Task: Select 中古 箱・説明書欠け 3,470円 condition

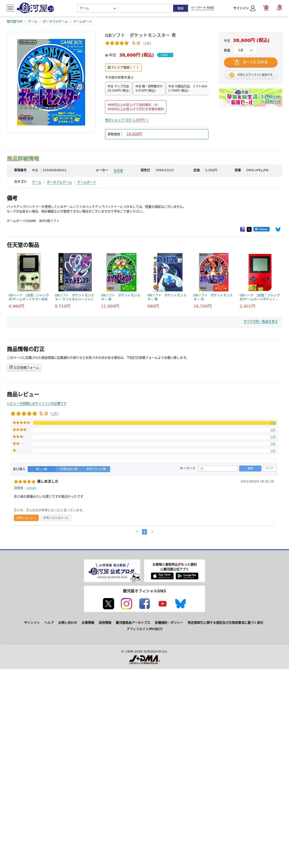Action: (149, 88)
